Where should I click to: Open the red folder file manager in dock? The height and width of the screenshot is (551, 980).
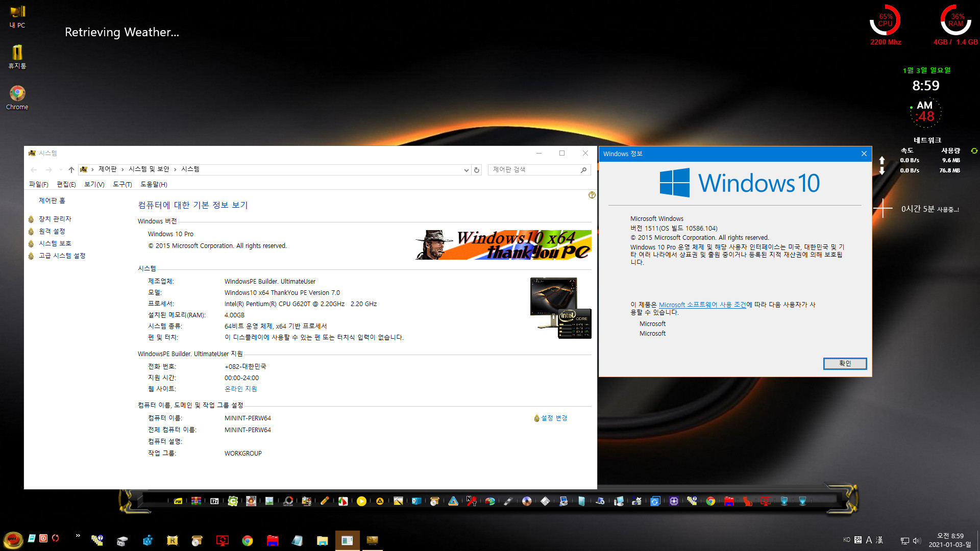(729, 501)
